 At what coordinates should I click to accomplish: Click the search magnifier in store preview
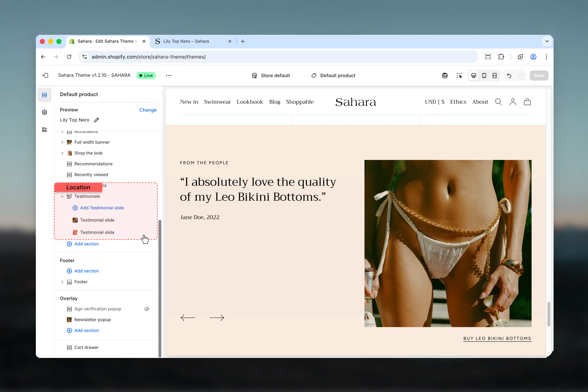[x=498, y=102]
